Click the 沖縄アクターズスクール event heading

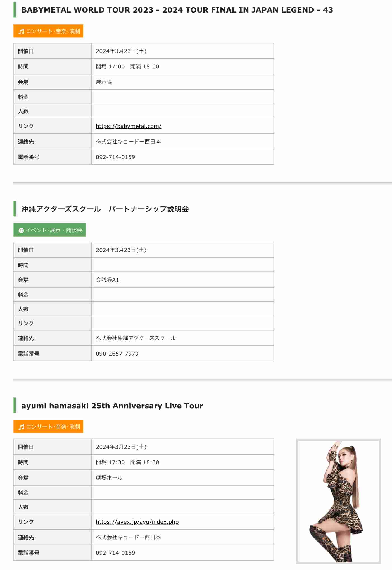pyautogui.click(x=105, y=209)
